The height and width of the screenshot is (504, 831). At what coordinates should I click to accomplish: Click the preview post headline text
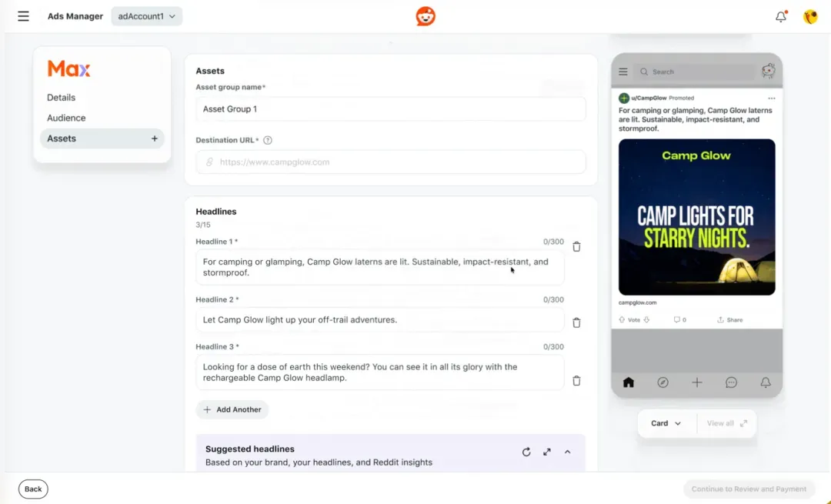click(696, 119)
